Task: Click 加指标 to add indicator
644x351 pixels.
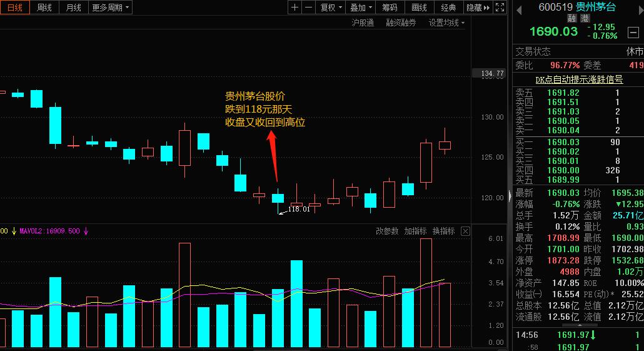Action: (415, 231)
